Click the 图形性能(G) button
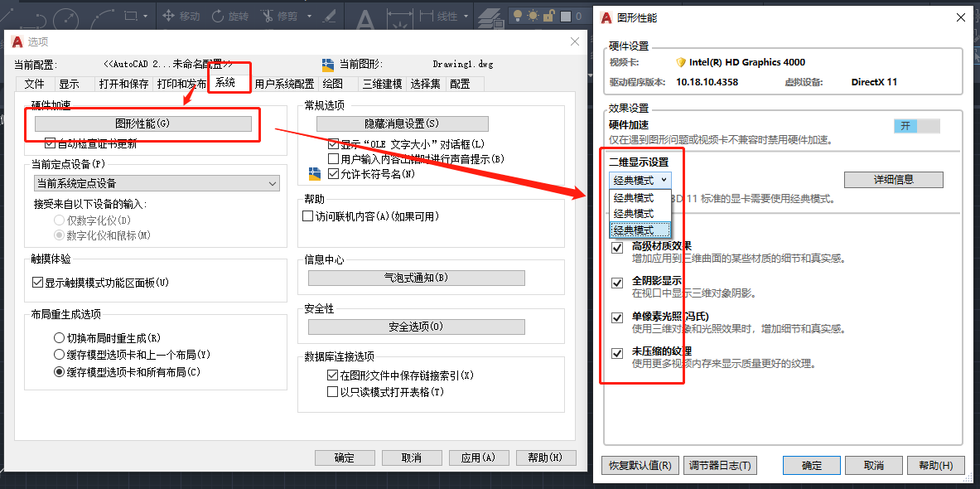The height and width of the screenshot is (489, 980). pyautogui.click(x=142, y=123)
